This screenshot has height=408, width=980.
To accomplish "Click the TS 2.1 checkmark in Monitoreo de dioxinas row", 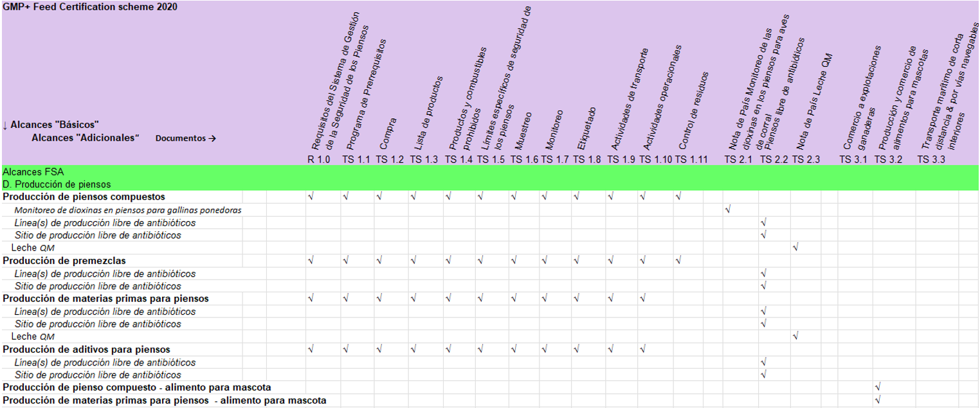I will click(727, 209).
